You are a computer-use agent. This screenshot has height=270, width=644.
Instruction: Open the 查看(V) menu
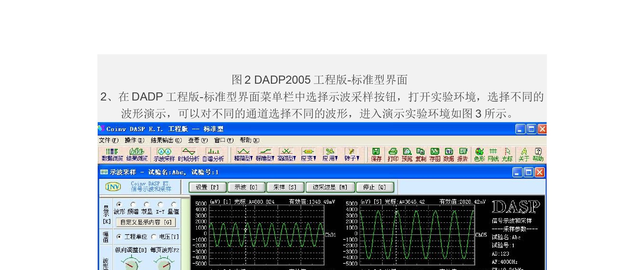[x=198, y=140]
